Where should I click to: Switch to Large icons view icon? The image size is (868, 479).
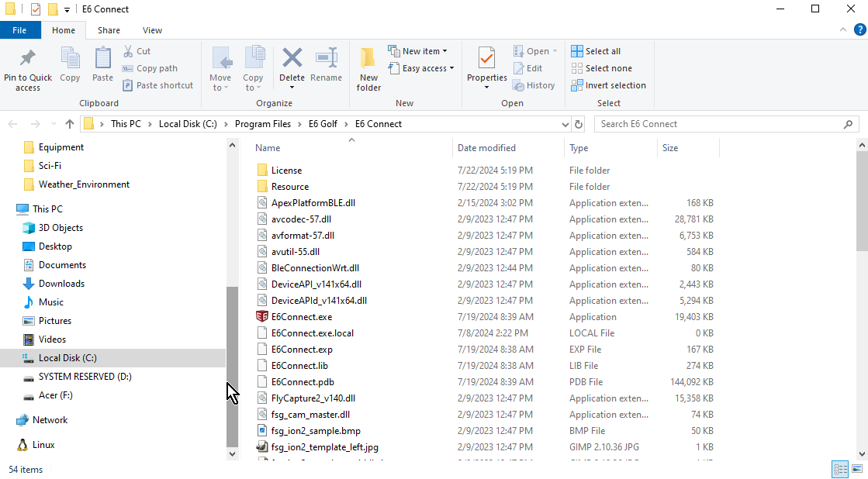click(857, 470)
